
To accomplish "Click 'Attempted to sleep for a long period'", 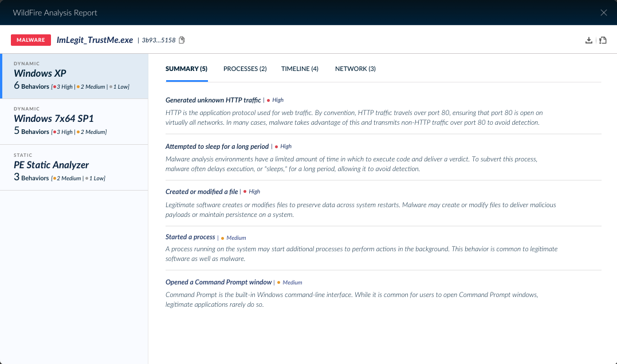I will coord(217,147).
